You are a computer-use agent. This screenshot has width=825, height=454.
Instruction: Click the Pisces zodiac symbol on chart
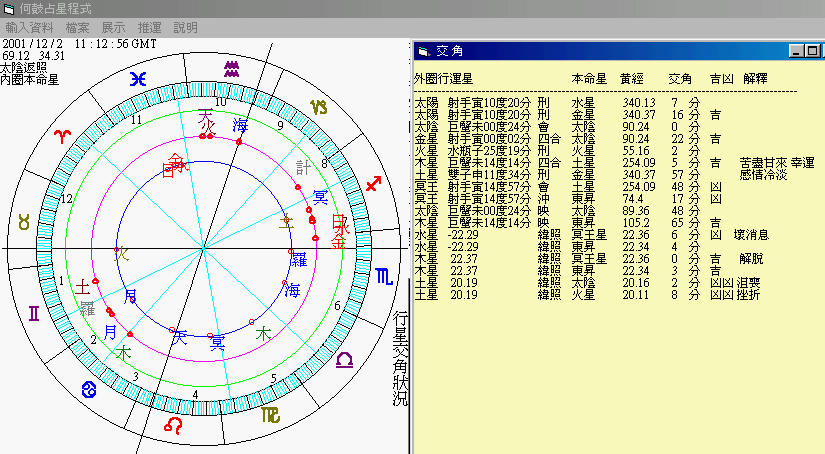138,79
